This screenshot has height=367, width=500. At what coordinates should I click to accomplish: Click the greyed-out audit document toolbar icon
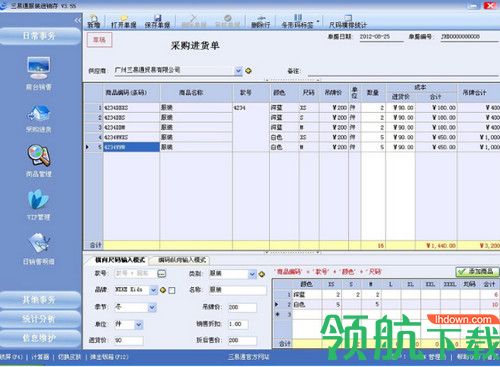(227, 21)
